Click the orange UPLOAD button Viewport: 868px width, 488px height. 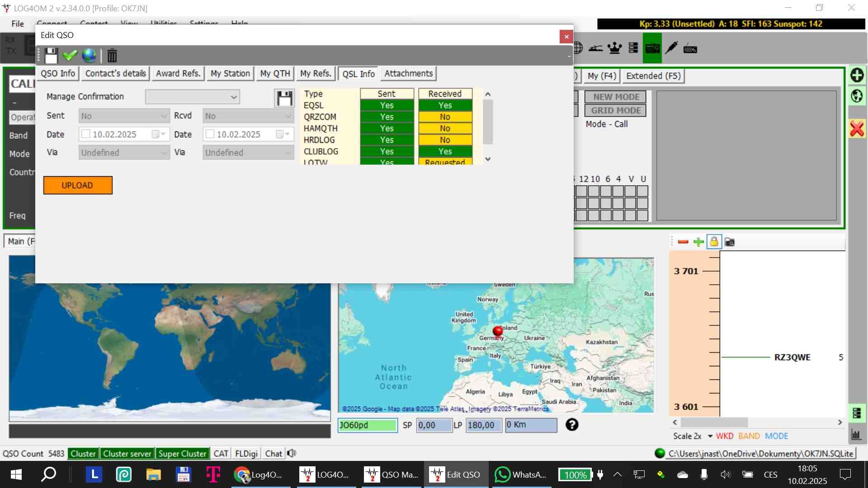coord(78,185)
